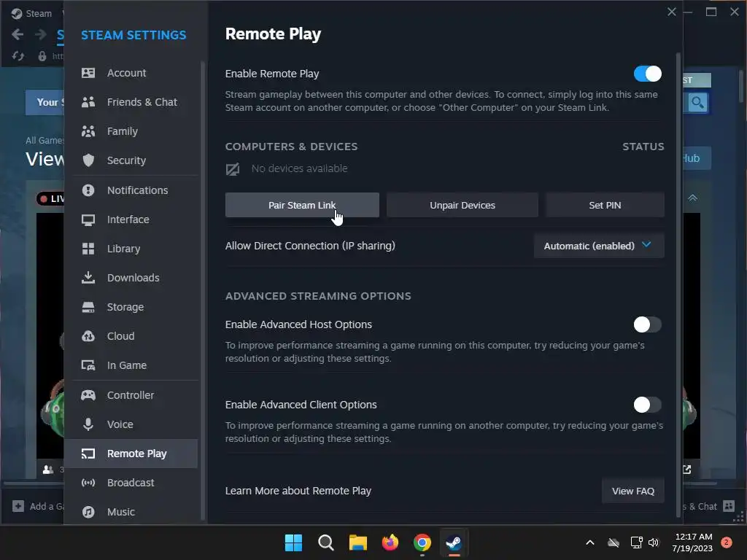The height and width of the screenshot is (560, 747).
Task: Show hidden icons in system tray
Action: pos(589,542)
